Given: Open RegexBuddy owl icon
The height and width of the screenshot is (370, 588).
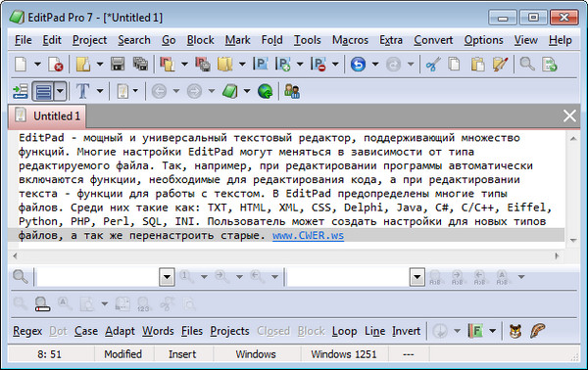Looking at the screenshot, I should [x=515, y=331].
